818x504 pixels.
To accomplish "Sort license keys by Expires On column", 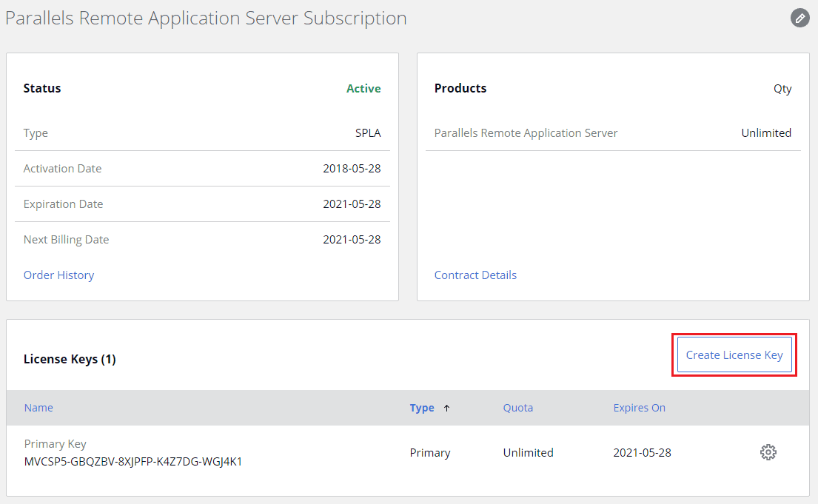I will [x=639, y=408].
